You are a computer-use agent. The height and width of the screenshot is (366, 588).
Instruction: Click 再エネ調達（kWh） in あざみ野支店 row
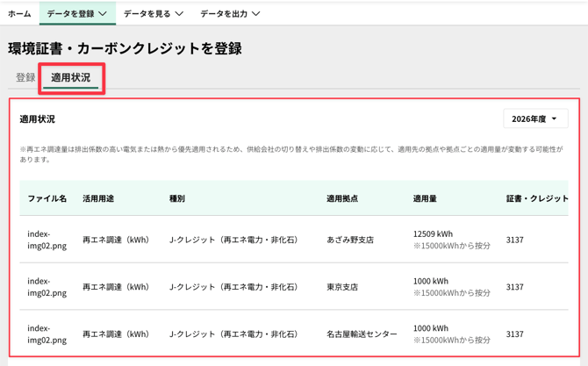coord(116,240)
